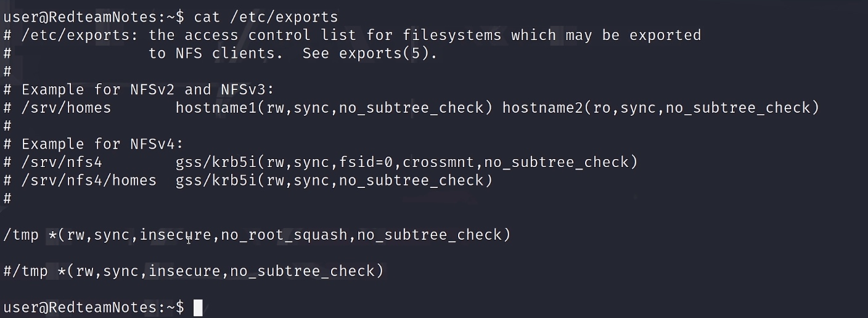
Task: Click the uncommented '/tmp' export path
Action: [21, 235]
